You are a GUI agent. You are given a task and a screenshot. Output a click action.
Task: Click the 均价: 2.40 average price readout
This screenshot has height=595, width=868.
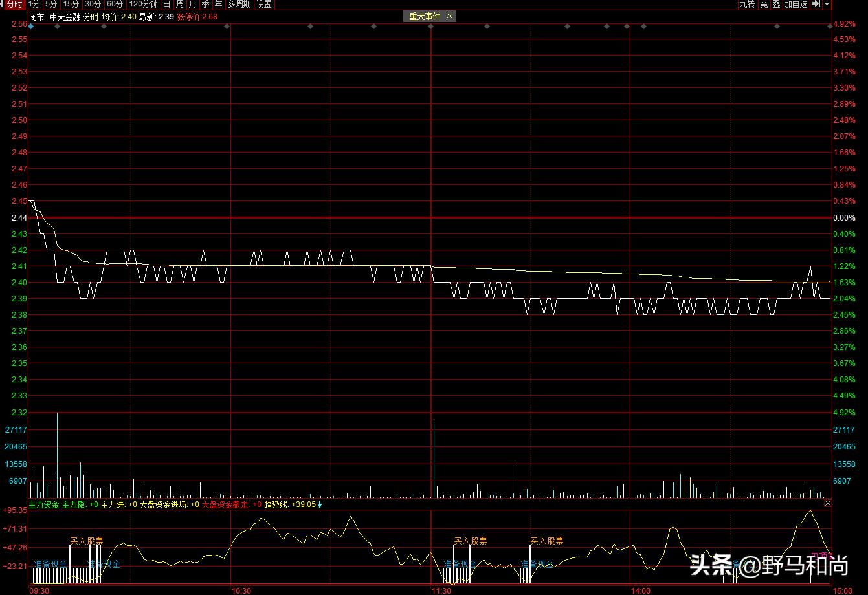point(118,17)
